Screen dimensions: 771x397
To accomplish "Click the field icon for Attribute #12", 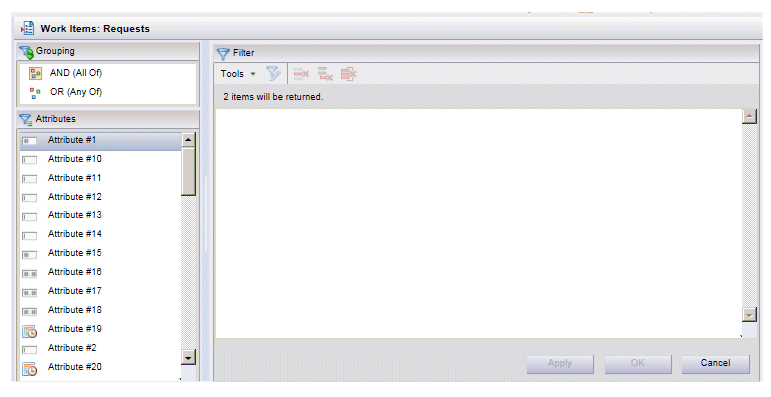I will point(30,198).
